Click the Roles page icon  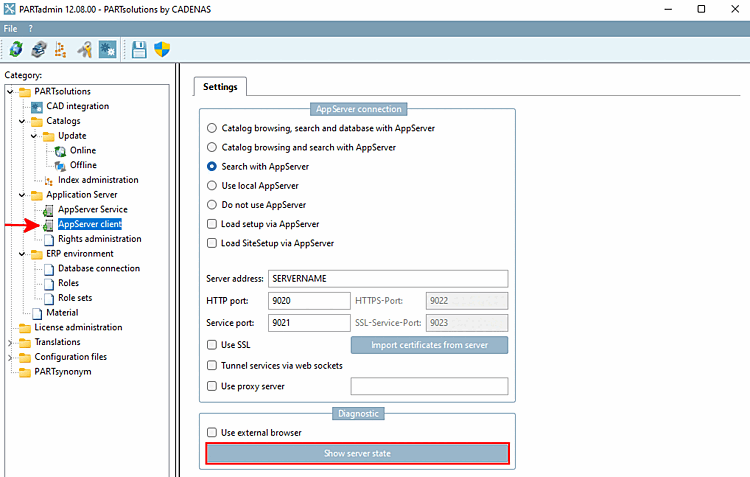tap(49, 284)
